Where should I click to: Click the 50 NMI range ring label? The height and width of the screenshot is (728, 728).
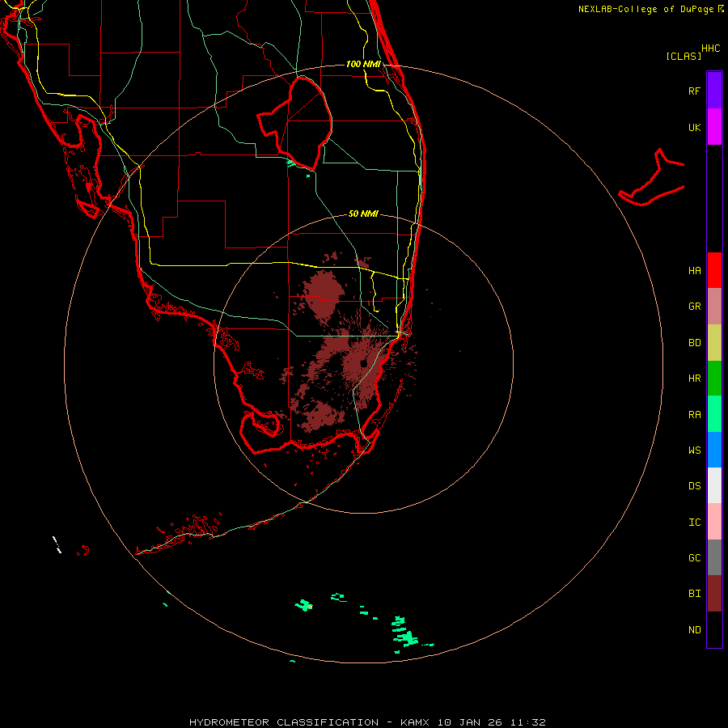(x=363, y=214)
